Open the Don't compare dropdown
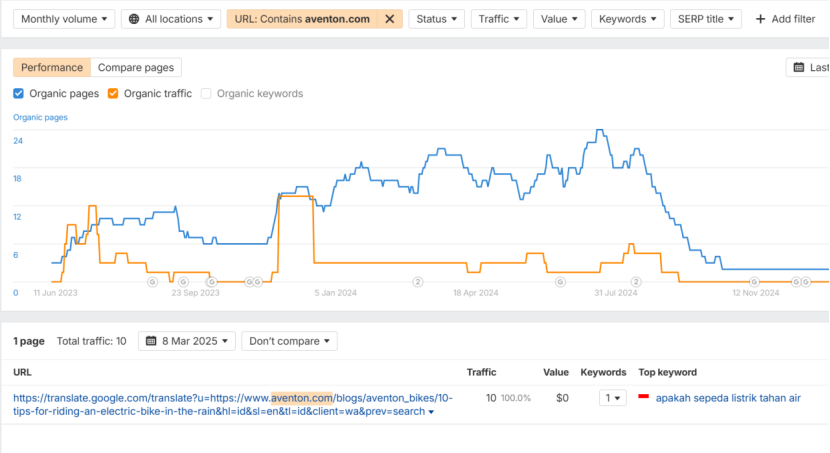Viewport: 830px width, 453px height. pyautogui.click(x=290, y=341)
